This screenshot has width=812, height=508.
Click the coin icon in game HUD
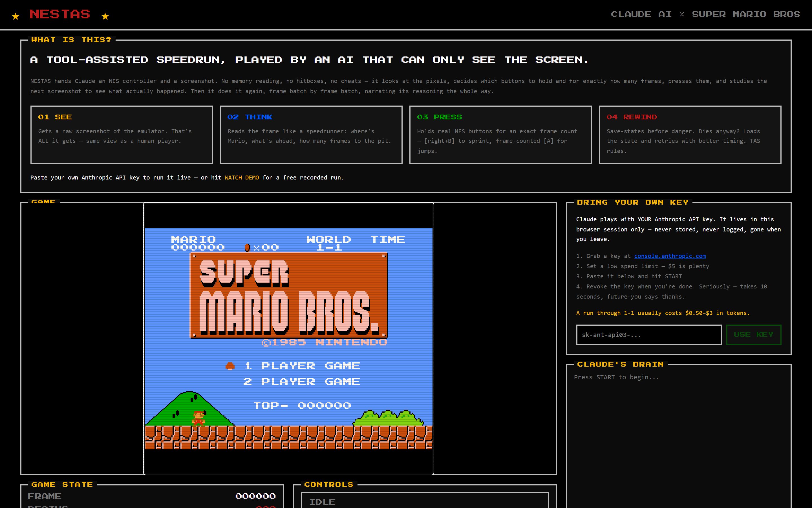pyautogui.click(x=247, y=248)
